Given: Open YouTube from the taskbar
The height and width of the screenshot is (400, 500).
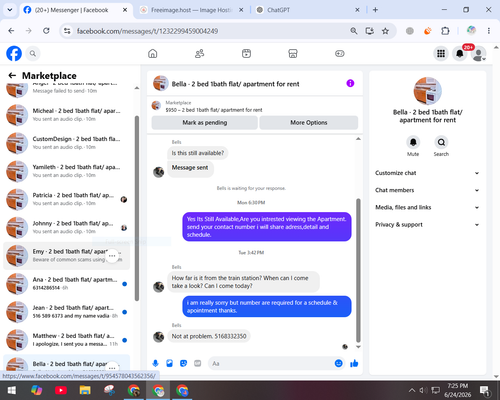Looking at the screenshot, I should coord(61,390).
